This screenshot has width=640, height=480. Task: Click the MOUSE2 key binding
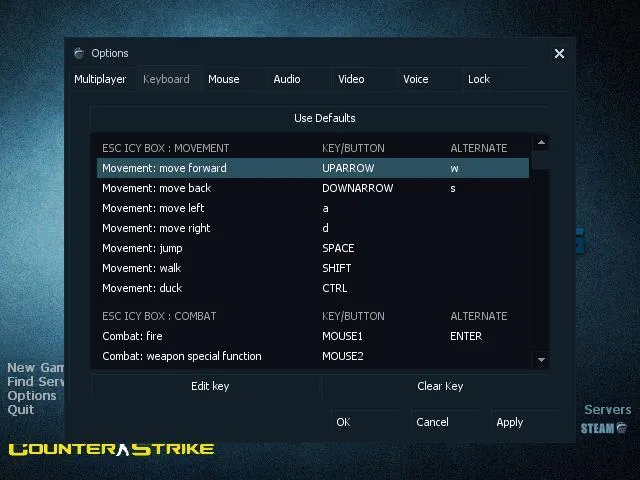pos(342,356)
